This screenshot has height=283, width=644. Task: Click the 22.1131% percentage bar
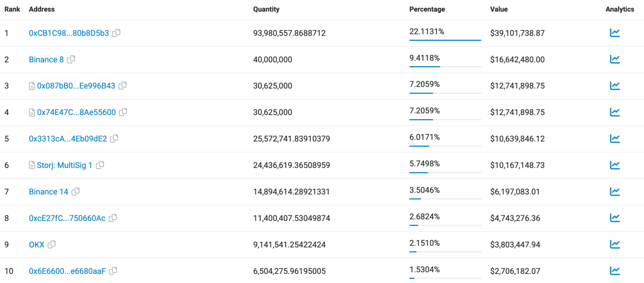[x=445, y=39]
